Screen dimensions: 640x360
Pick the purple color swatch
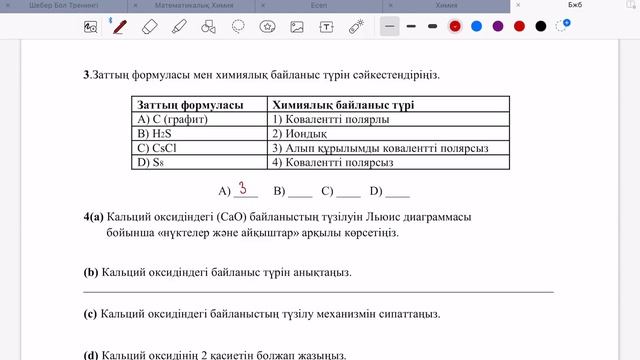[498, 27]
